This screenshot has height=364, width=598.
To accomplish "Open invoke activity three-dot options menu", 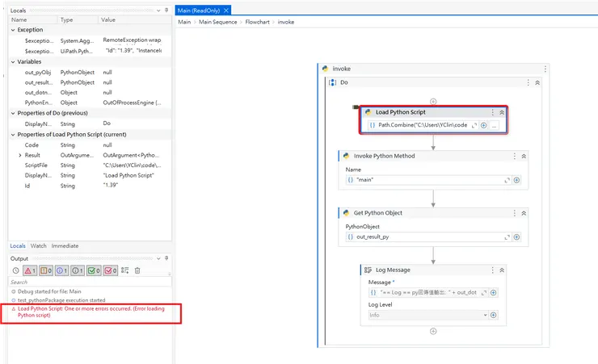I will pos(545,69).
